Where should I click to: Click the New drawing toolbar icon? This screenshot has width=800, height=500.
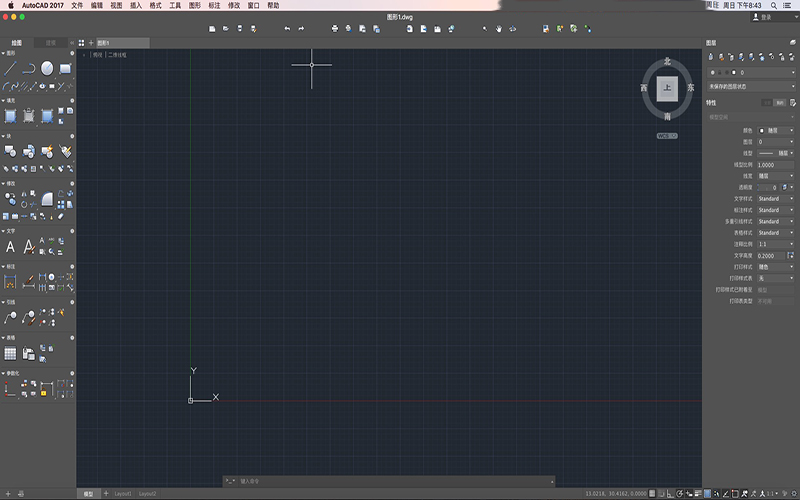(212, 29)
